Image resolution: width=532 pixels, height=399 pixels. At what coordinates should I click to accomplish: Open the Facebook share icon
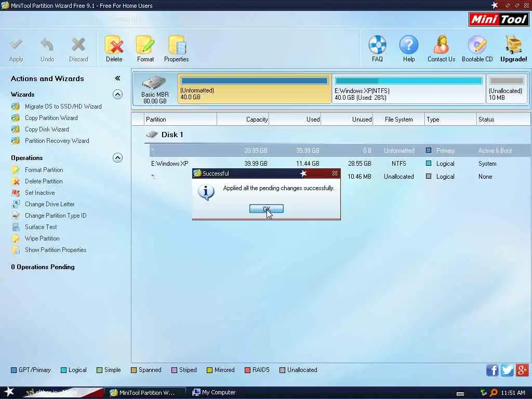(x=493, y=370)
